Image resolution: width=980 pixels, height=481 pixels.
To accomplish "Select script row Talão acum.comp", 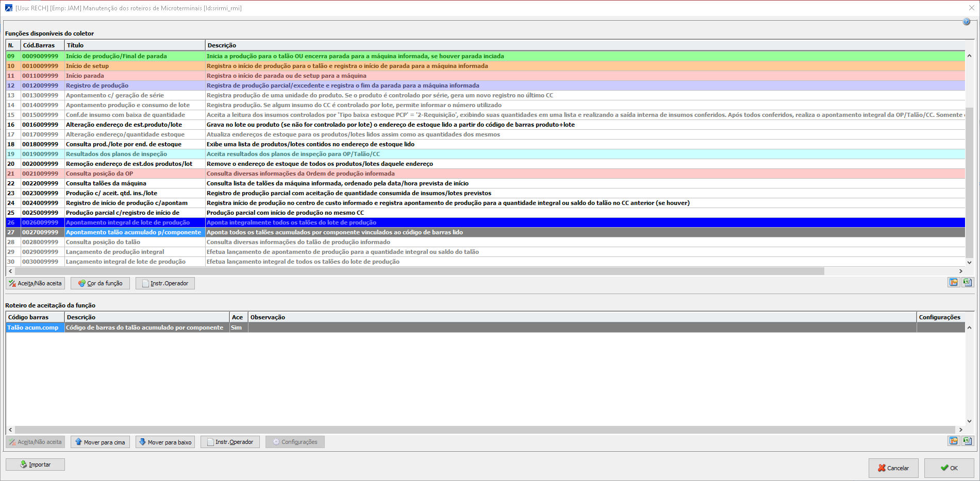I will tap(485, 328).
